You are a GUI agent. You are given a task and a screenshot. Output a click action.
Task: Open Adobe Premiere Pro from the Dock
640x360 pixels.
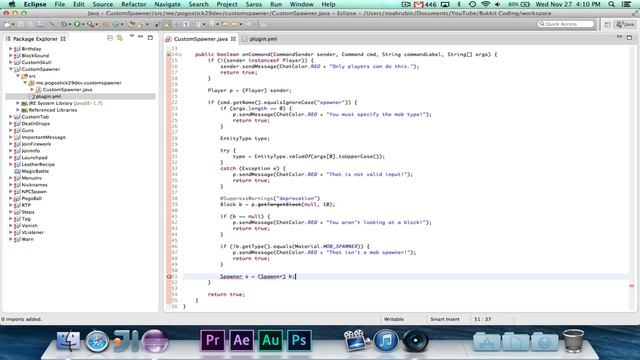[212, 340]
